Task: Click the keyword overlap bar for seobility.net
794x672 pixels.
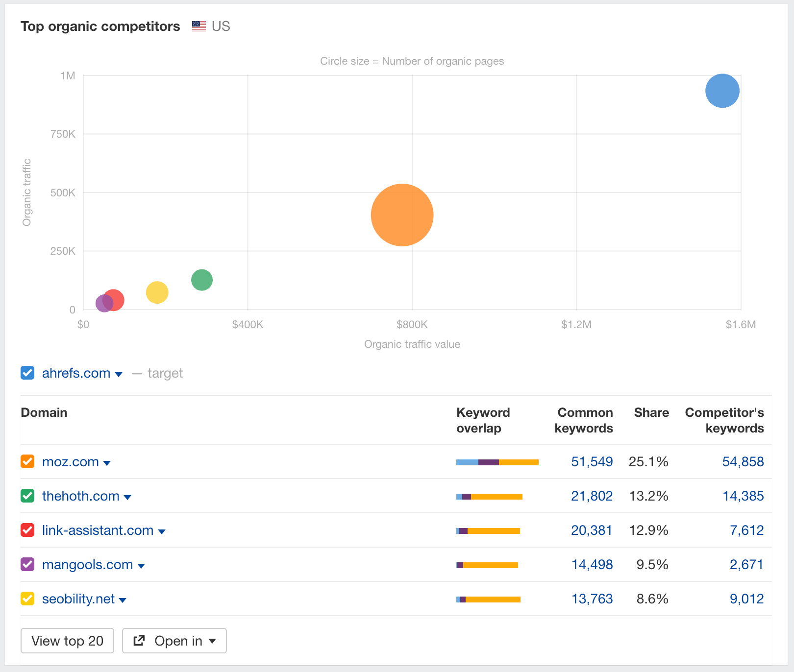Action: click(488, 599)
